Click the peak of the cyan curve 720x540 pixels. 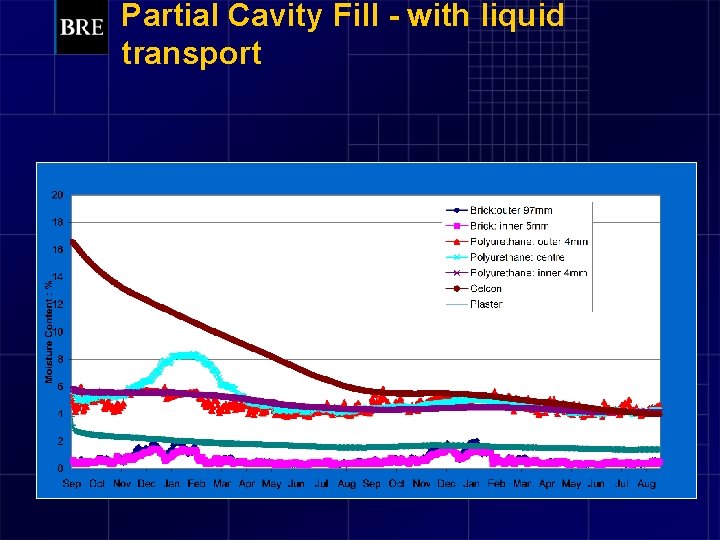coord(185,355)
